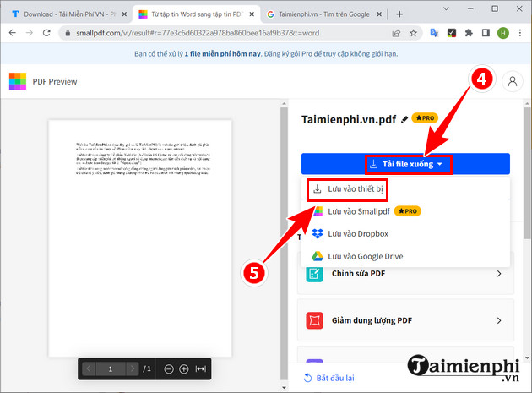
Task: Open the Chrome profile avatar H
Action: [502, 33]
